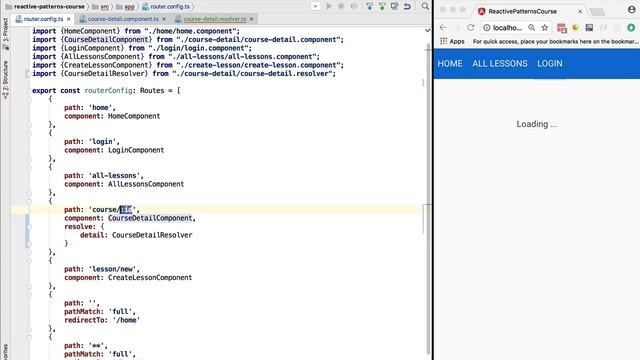Collapse the 'login' route object fold
This screenshot has height=360, width=640.
click(x=29, y=133)
